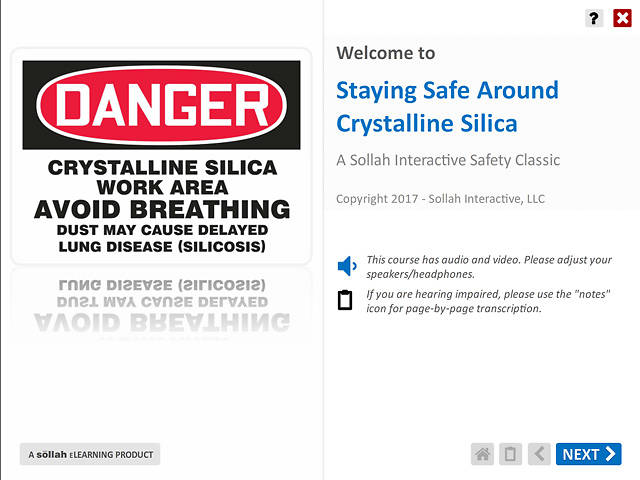Click 'CRYSTALLINE SILICA WORK AREA' sign text
This screenshot has width=640, height=480.
[x=162, y=177]
